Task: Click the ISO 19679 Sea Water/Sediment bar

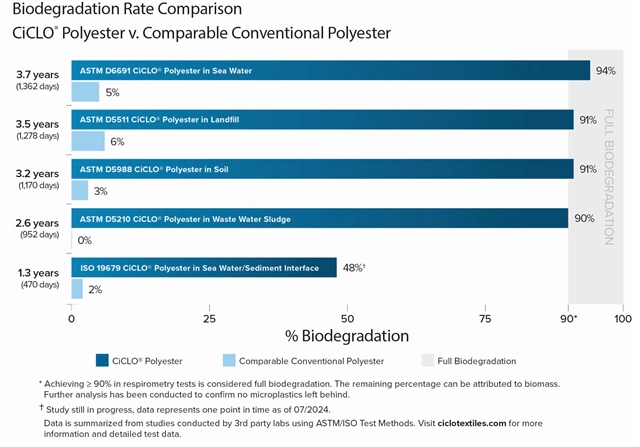Action: pos(203,267)
